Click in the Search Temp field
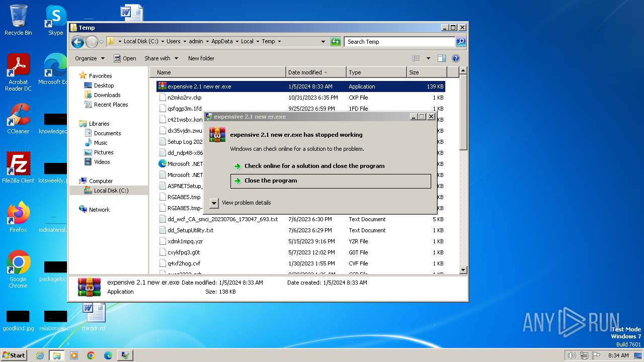Image resolution: width=644 pixels, height=362 pixels. coord(400,42)
